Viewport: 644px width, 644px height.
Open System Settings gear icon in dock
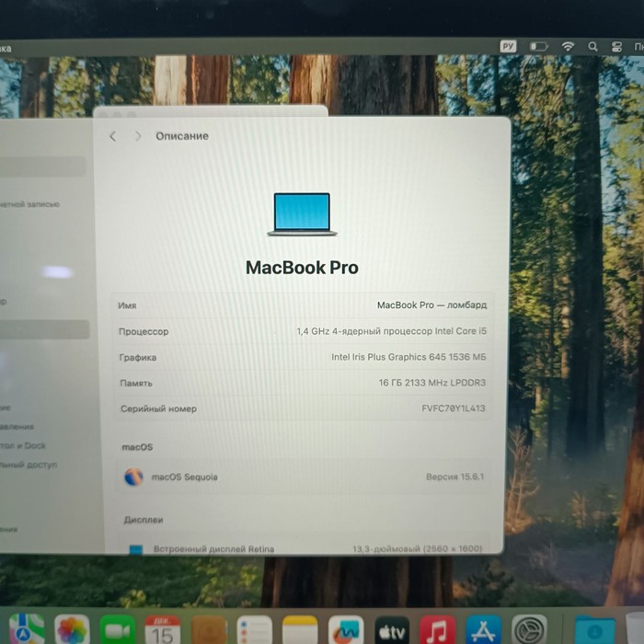[x=529, y=631]
